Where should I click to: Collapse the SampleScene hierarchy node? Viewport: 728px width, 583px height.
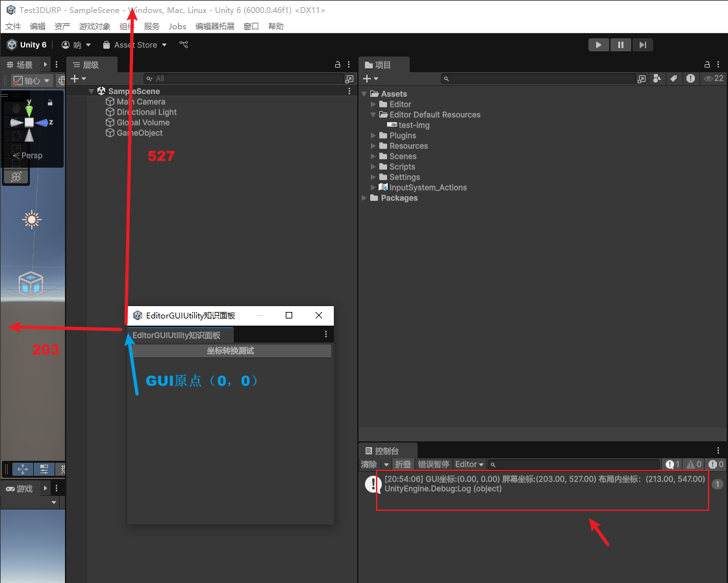(x=92, y=92)
